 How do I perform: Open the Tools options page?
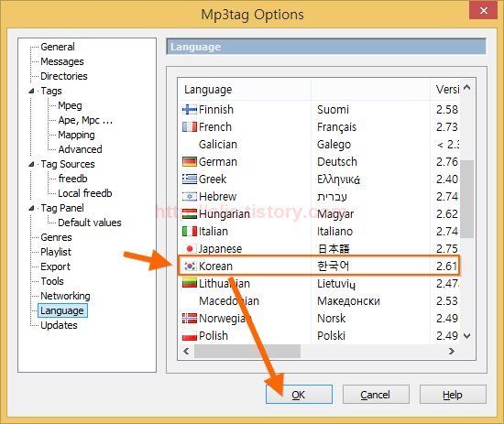[x=52, y=281]
